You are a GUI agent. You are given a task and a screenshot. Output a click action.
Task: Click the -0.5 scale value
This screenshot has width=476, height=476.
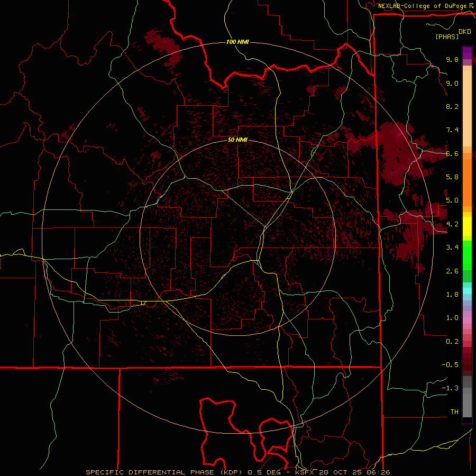click(450, 365)
